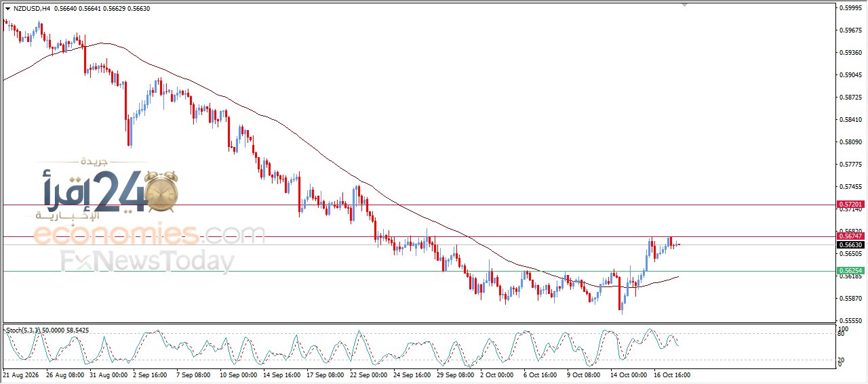Select the green 0.56254 price level label
Viewport: 868px width, 384px height.
click(850, 271)
